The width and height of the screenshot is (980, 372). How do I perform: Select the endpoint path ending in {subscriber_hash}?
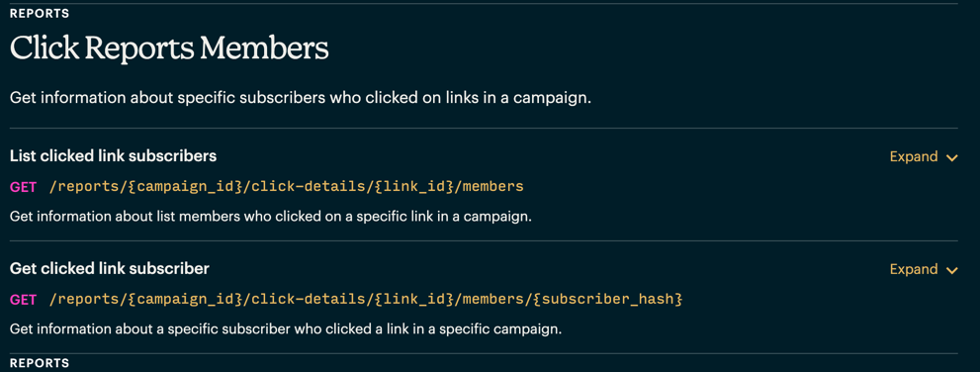tap(366, 299)
